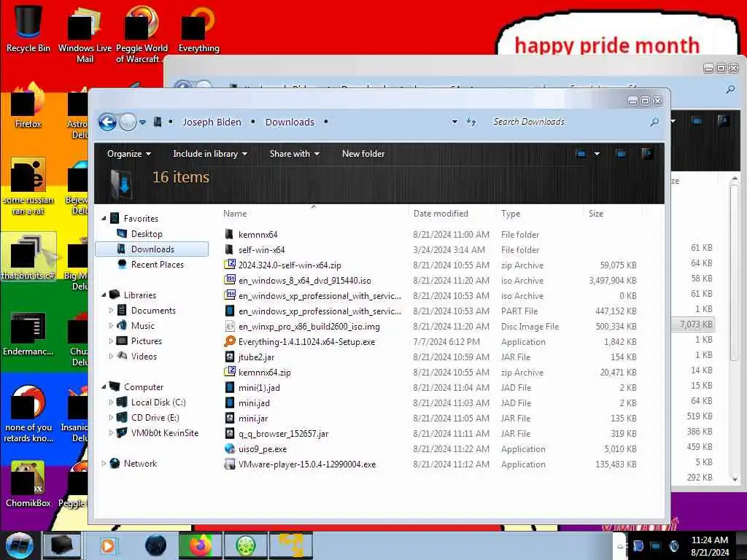Select the kemnnx64 folder icon
The image size is (747, 560).
(229, 234)
